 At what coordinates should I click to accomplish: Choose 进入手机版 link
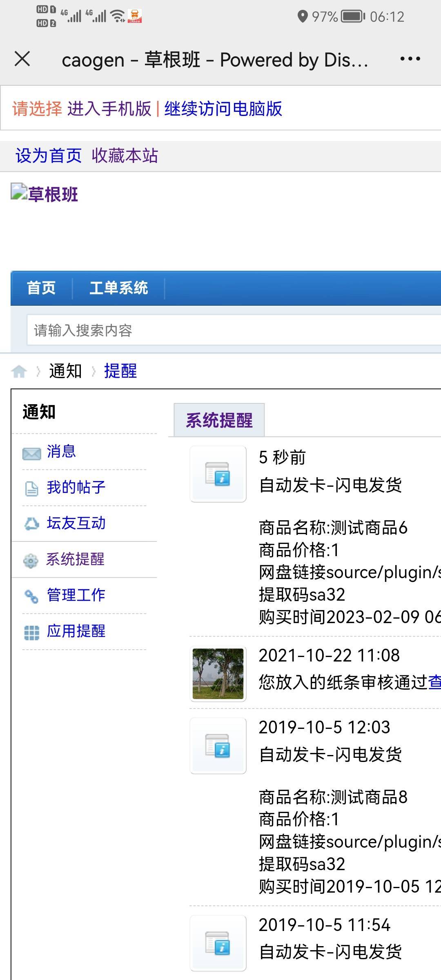point(109,109)
